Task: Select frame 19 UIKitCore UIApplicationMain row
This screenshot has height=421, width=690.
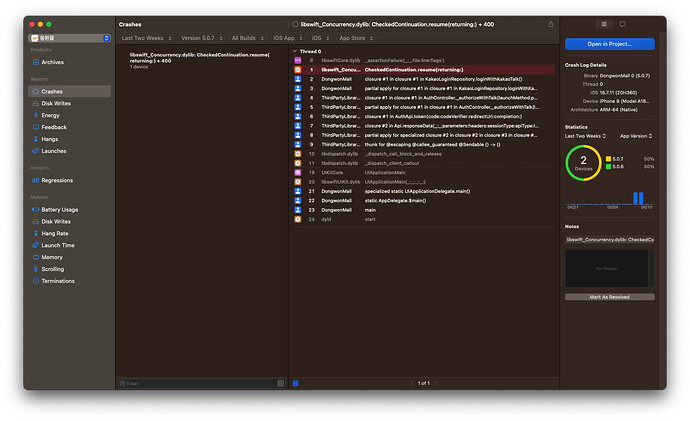Action: coord(423,172)
